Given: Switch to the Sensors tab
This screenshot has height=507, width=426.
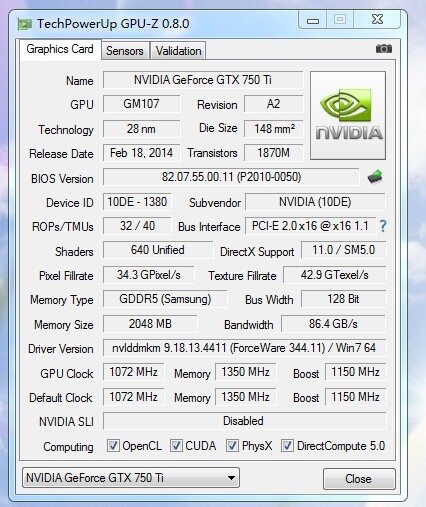Looking at the screenshot, I should (x=125, y=51).
